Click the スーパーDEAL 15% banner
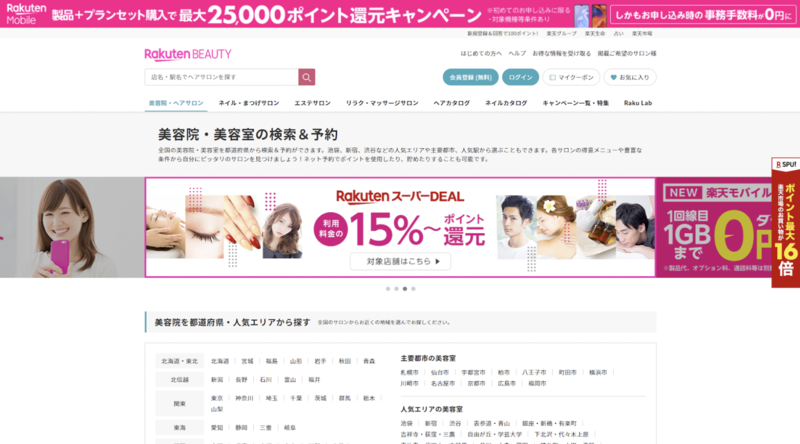Viewport: 800px width, 444px height. point(400,227)
